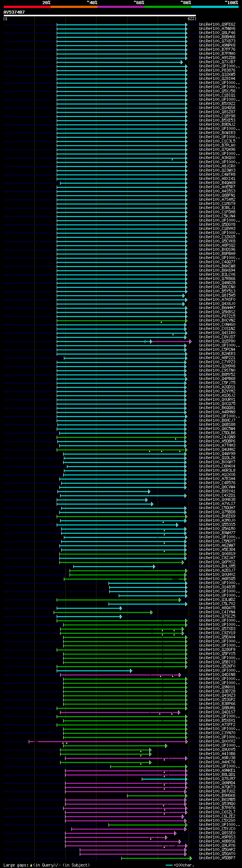Click the green ~80% identity legend segment

168,7
